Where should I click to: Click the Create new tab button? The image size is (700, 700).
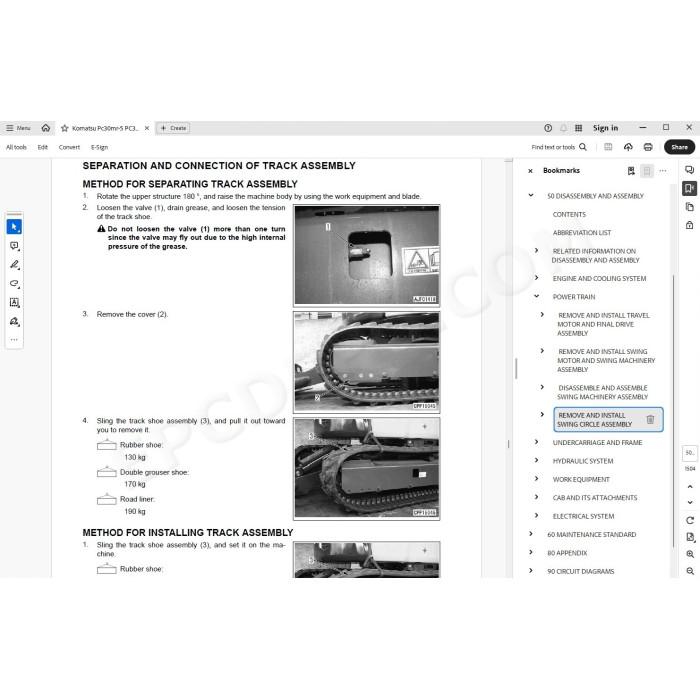point(173,128)
